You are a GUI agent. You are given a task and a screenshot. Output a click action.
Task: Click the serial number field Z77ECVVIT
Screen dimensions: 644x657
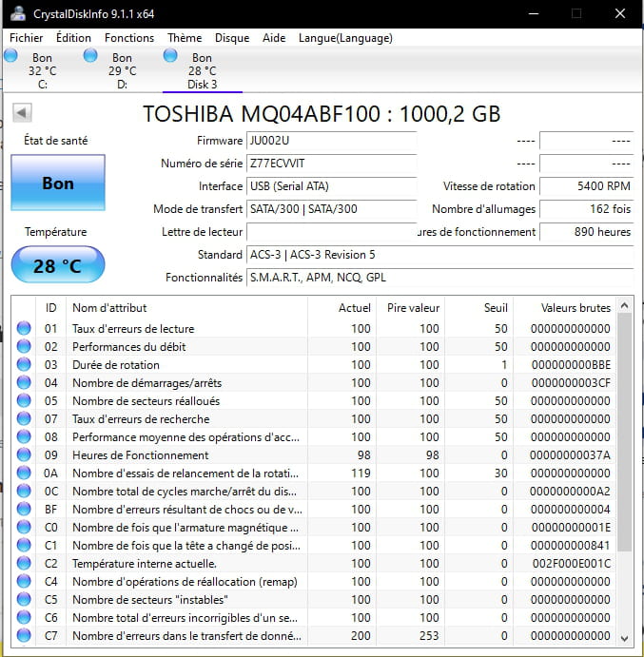click(x=332, y=164)
